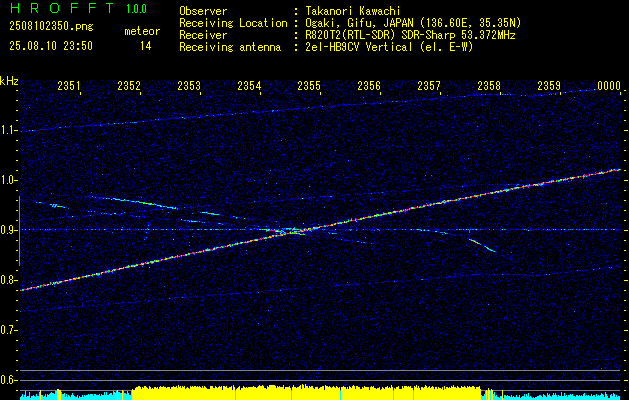Viewport: 629px width, 400px height.
Task: Click the Observer label
Action: click(203, 11)
